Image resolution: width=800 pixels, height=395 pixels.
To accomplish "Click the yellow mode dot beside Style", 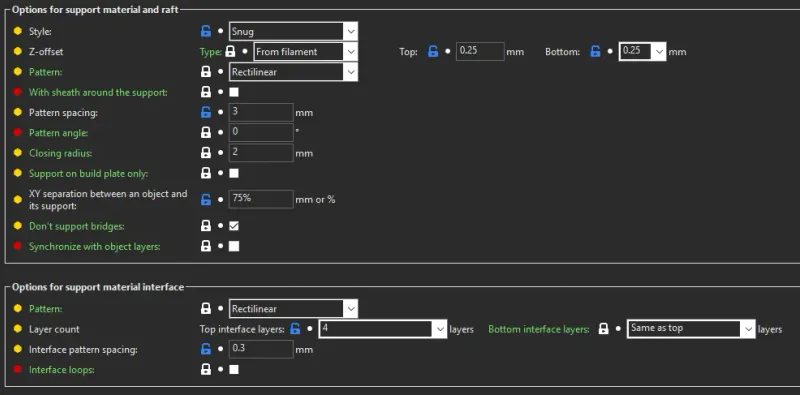I will pyautogui.click(x=18, y=31).
